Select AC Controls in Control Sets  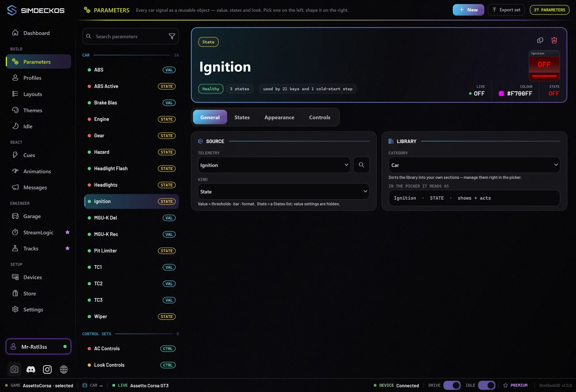coord(131,349)
